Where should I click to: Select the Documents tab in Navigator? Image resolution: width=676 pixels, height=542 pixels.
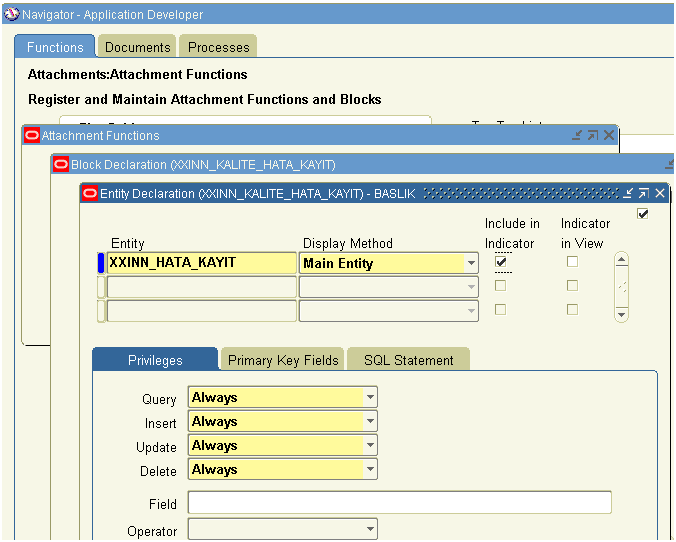(137, 47)
